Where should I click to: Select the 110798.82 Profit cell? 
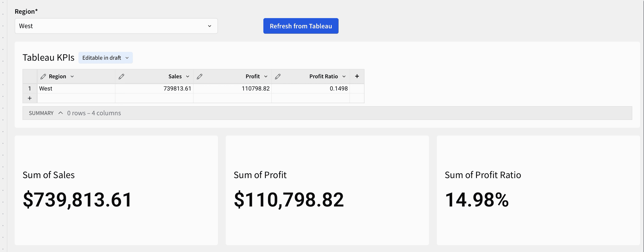[233, 89]
